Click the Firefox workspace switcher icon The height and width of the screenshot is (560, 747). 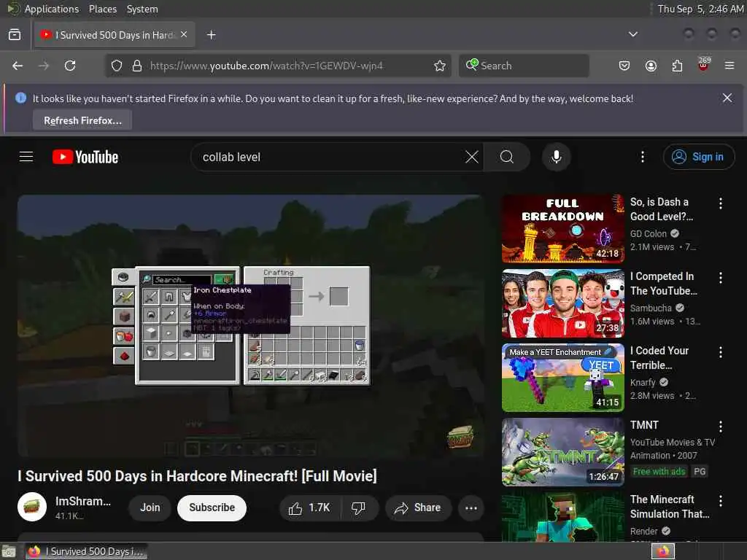coord(663,551)
